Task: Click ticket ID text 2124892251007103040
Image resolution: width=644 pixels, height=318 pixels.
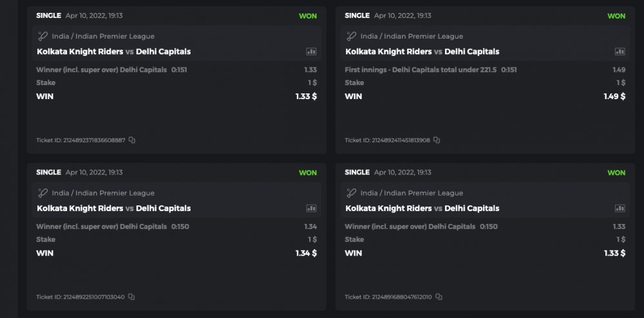Action: coord(81,297)
